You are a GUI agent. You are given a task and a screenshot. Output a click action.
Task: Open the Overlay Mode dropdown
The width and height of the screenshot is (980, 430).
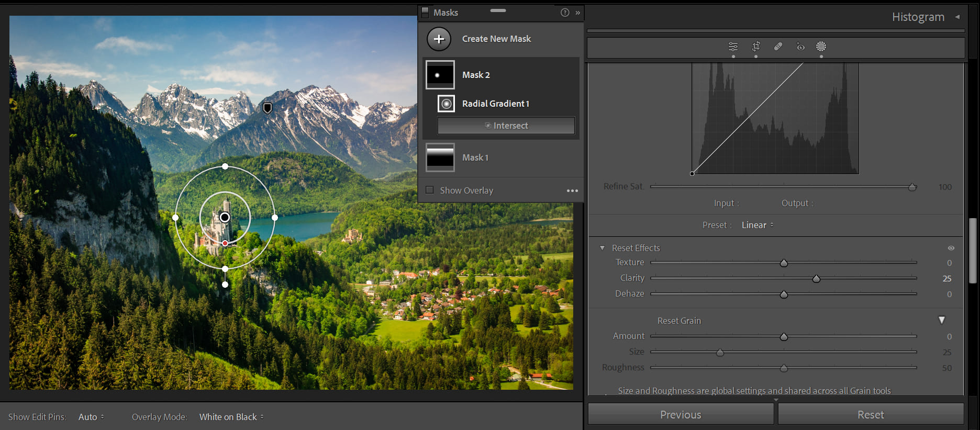click(231, 417)
